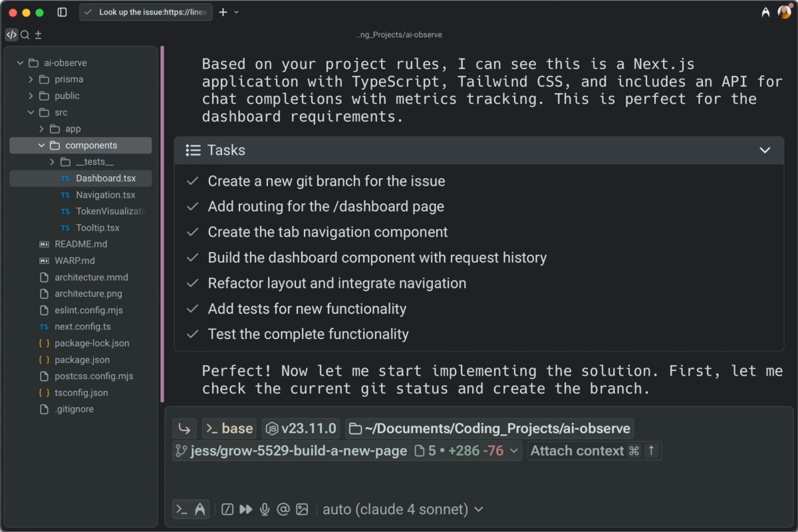Open the model selector 'auto (claude 4 sonnet)'
The height and width of the screenshot is (532, 798).
tap(402, 509)
